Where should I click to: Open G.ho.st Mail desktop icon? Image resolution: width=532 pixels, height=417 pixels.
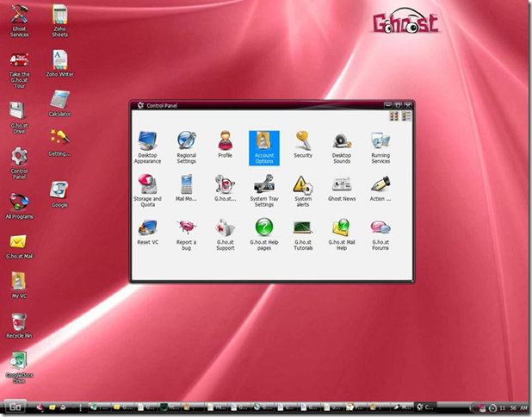tap(19, 246)
